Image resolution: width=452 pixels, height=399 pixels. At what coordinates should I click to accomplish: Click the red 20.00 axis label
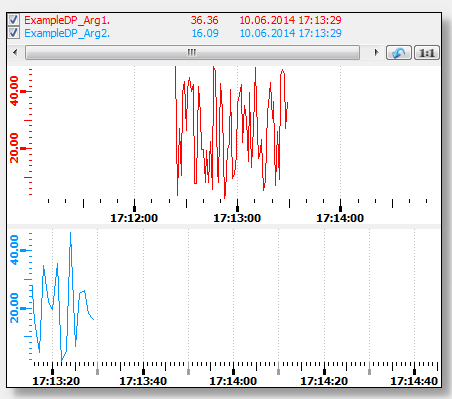14,148
